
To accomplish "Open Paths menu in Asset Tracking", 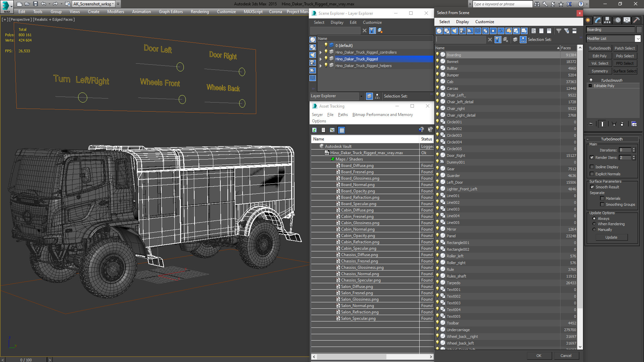I will [x=343, y=115].
